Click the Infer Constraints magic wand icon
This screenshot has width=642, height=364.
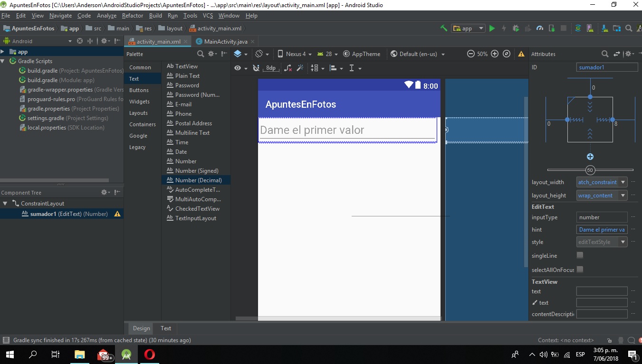point(300,68)
